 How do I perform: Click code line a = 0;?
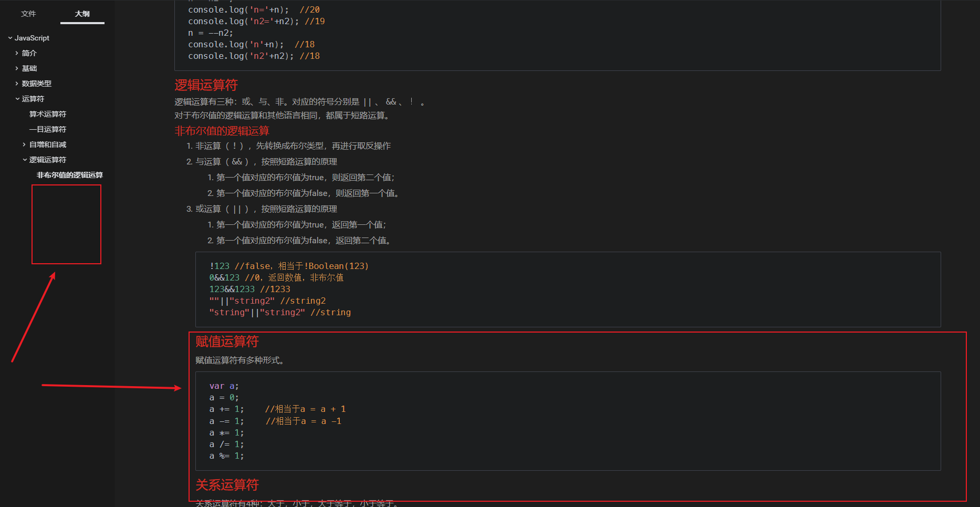point(224,398)
